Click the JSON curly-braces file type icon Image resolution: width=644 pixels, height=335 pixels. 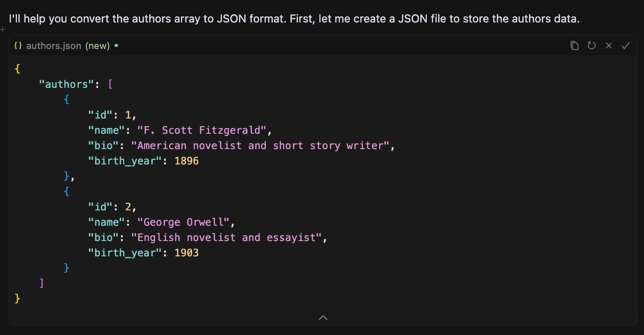[x=18, y=45]
